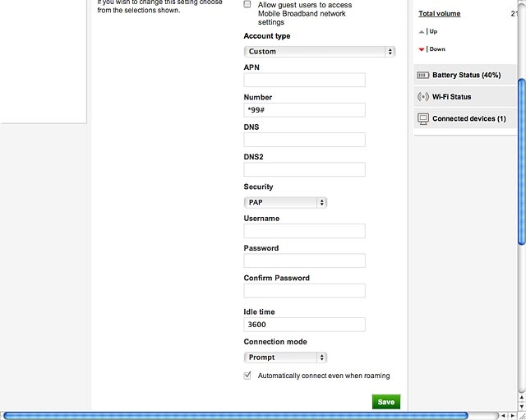Viewport: 526px width, 420px height.
Task: Click the blue horizontal scrollbar thumb
Action: click(236, 416)
